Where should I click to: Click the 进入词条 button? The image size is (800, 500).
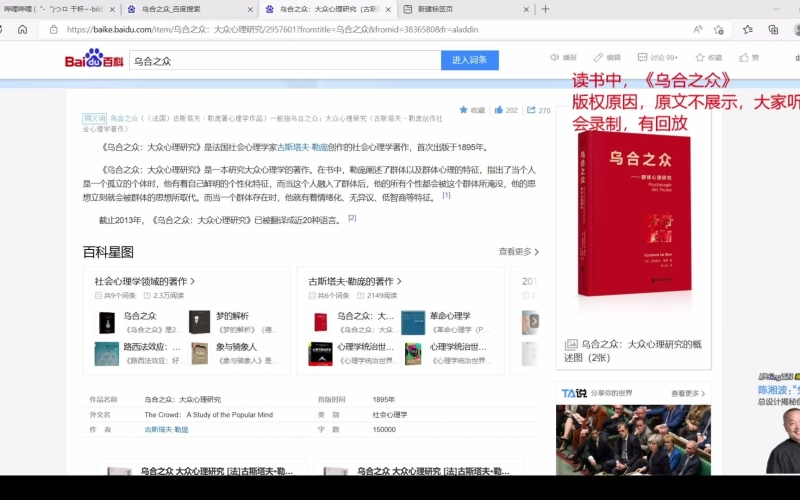point(469,60)
